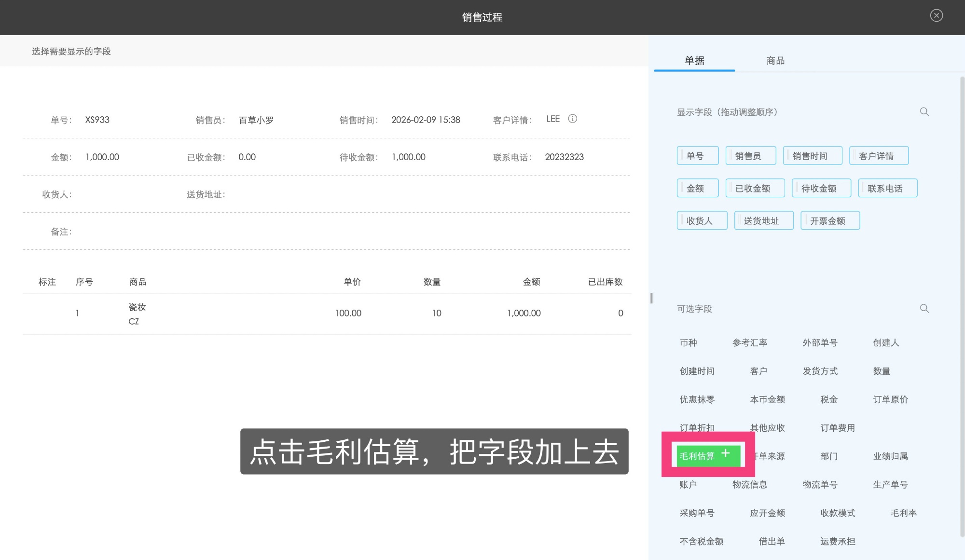Click the plus icon on 毛利估算

726,453
